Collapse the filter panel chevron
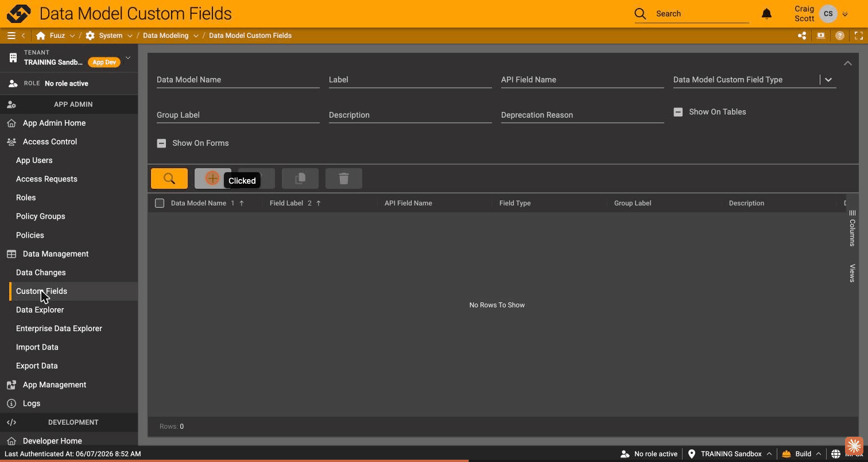Screen dimensions: 868x462 848,63
